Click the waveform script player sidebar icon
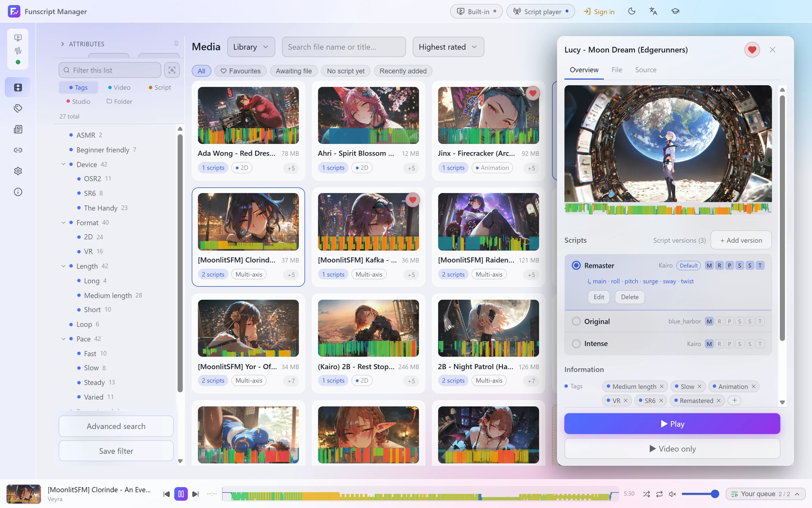Image resolution: width=812 pixels, height=508 pixels. tap(18, 50)
